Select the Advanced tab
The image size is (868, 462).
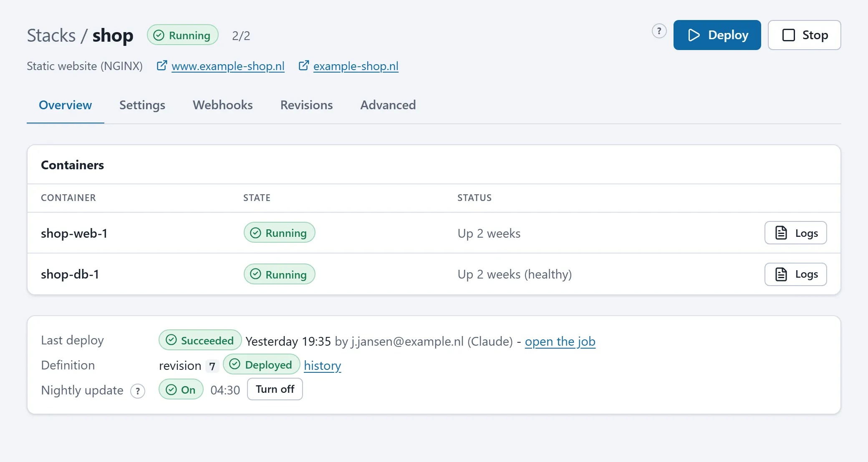pyautogui.click(x=388, y=105)
